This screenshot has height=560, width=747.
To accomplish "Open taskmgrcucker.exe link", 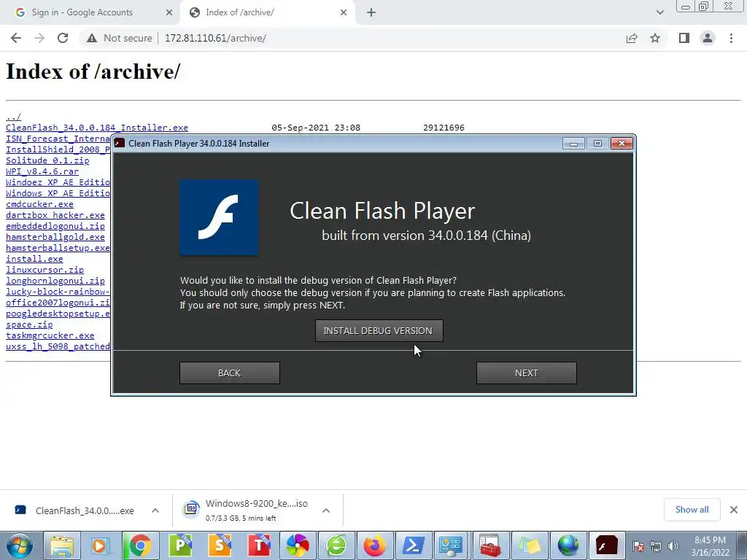I will pos(50,335).
